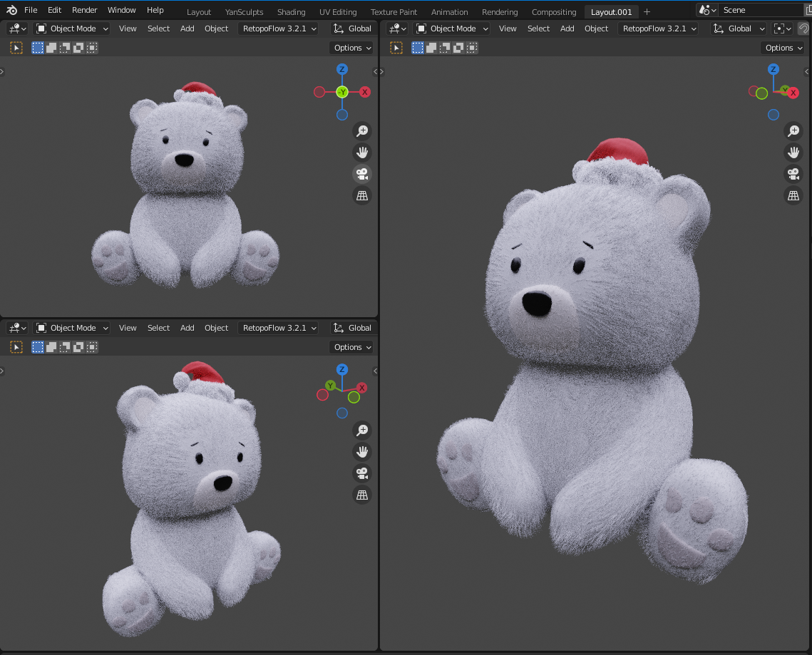Open Object Mode dropdown in top-left viewport
Viewport: 812px width, 655px height.
(72, 29)
